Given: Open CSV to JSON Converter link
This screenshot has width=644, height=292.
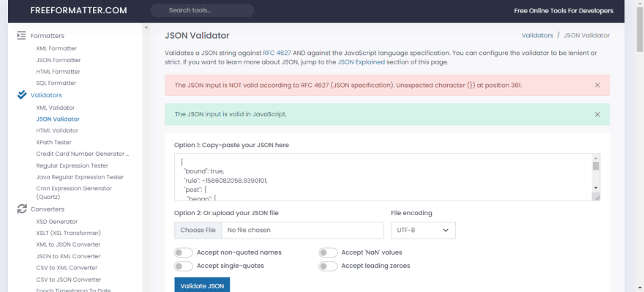Looking at the screenshot, I should click(x=69, y=280).
